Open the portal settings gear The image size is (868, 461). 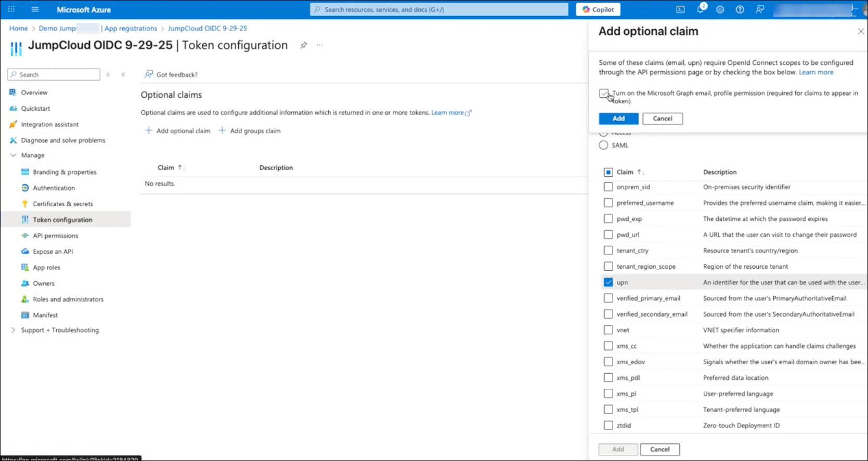[x=720, y=9]
